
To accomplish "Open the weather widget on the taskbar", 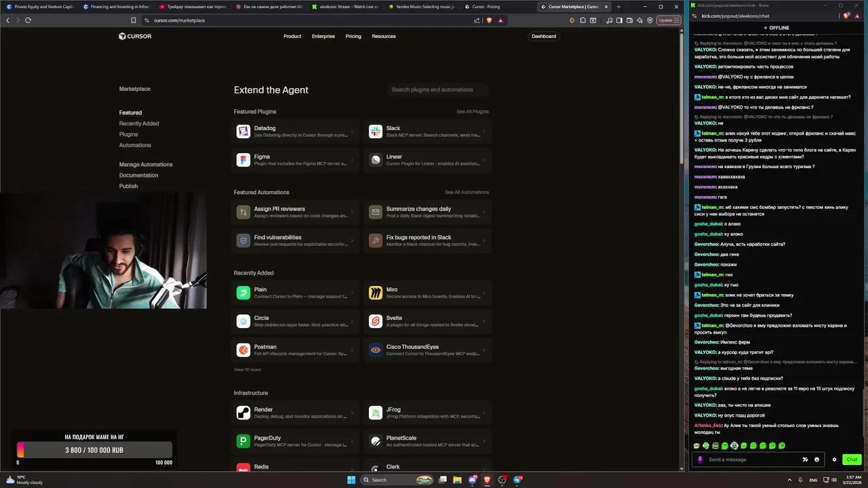I will click(x=25, y=480).
